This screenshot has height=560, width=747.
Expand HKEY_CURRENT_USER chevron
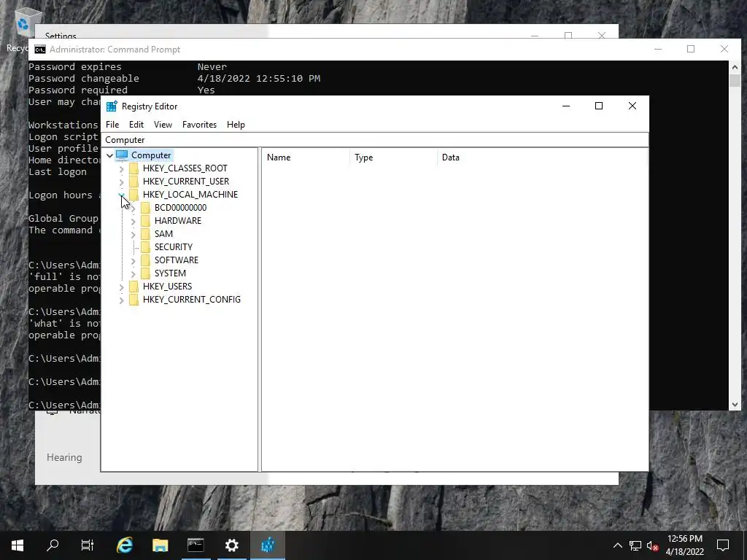point(122,182)
